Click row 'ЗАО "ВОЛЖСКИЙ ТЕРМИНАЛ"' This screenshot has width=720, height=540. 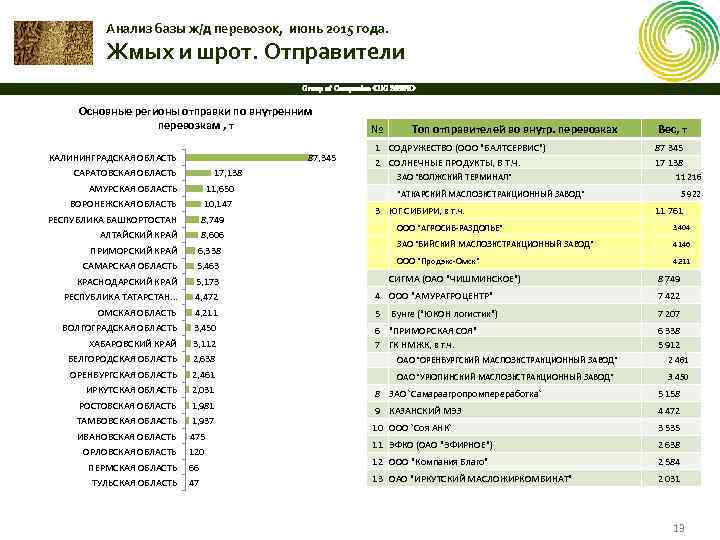(534, 177)
